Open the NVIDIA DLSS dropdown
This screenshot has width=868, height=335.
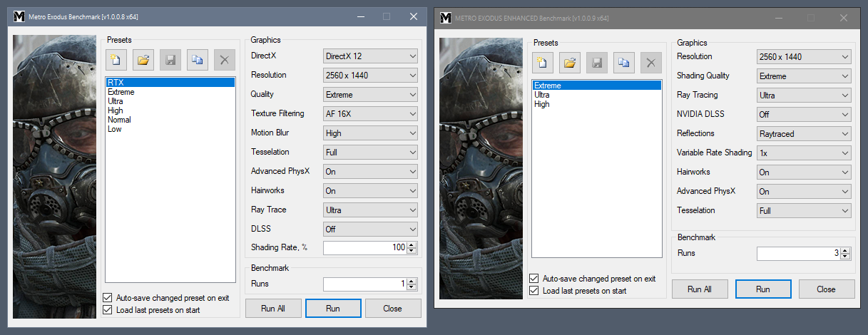(804, 114)
